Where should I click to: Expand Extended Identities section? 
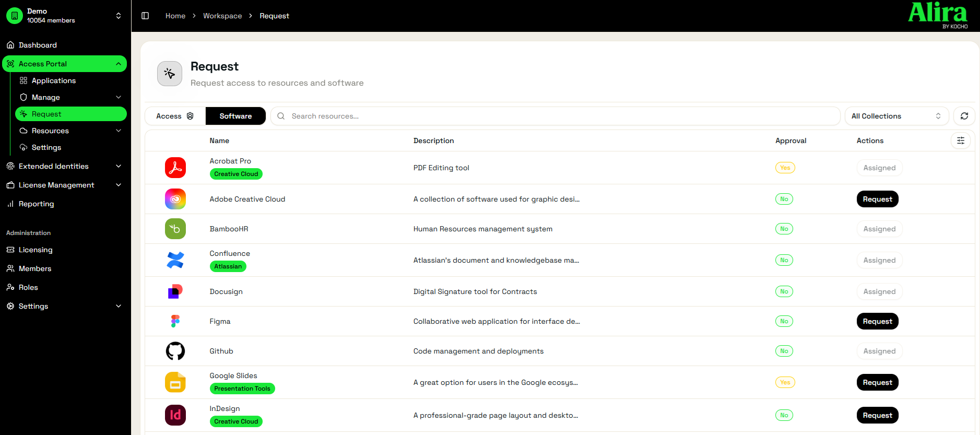point(65,166)
